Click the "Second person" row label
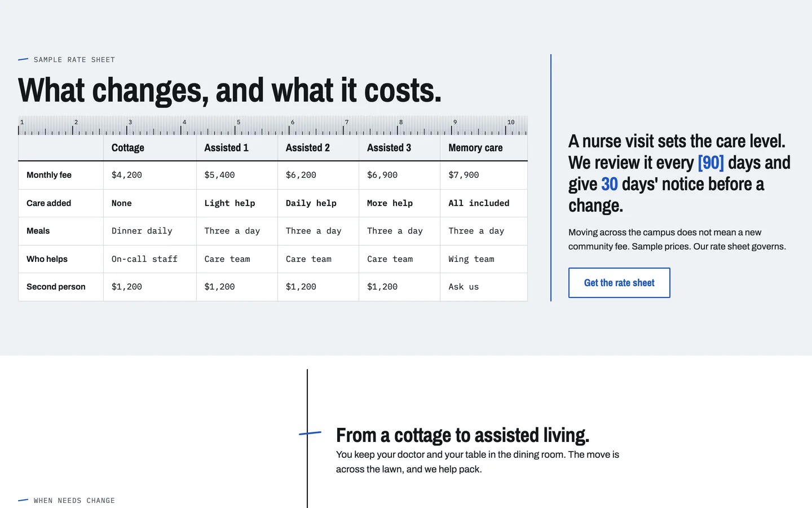This screenshot has width=812, height=508. 61,287
